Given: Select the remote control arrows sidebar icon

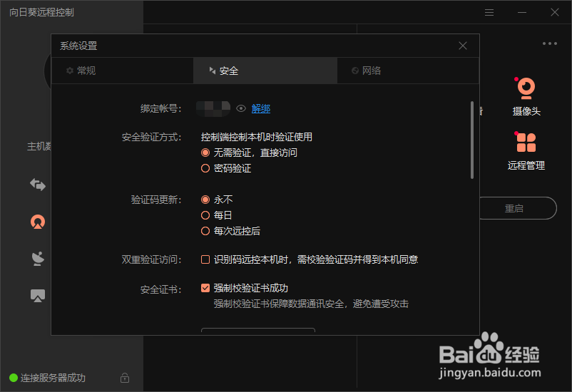Looking at the screenshot, I should coord(38,185).
